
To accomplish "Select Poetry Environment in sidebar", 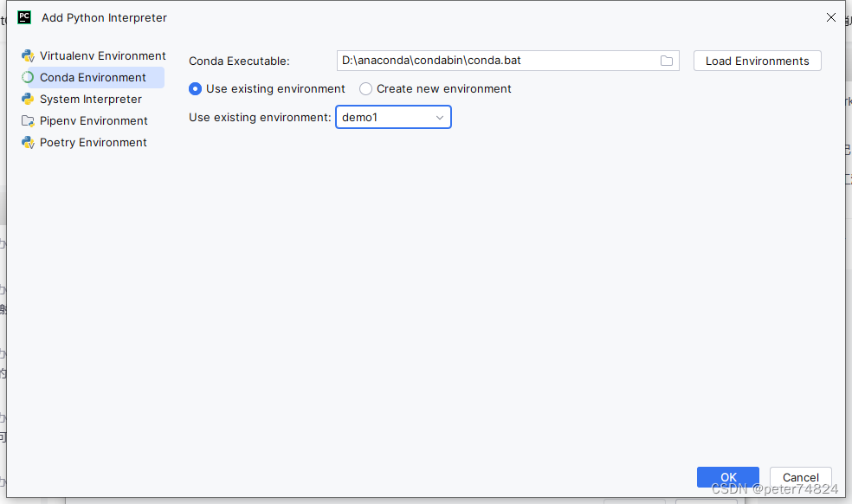I will point(93,142).
